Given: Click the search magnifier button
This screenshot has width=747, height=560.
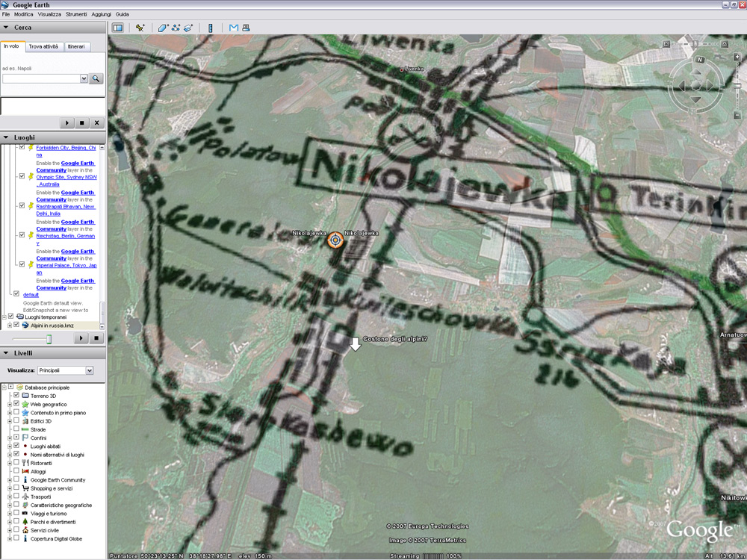Looking at the screenshot, I should click(x=96, y=78).
